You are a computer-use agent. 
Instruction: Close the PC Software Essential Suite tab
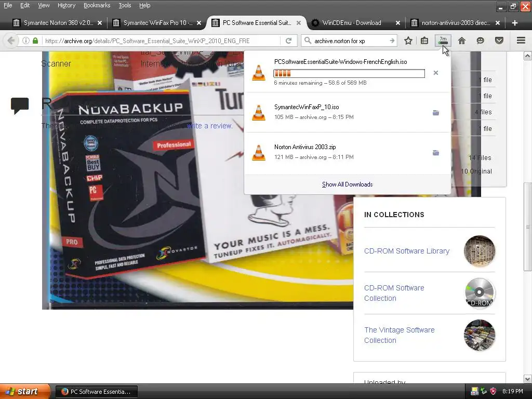pyautogui.click(x=299, y=23)
